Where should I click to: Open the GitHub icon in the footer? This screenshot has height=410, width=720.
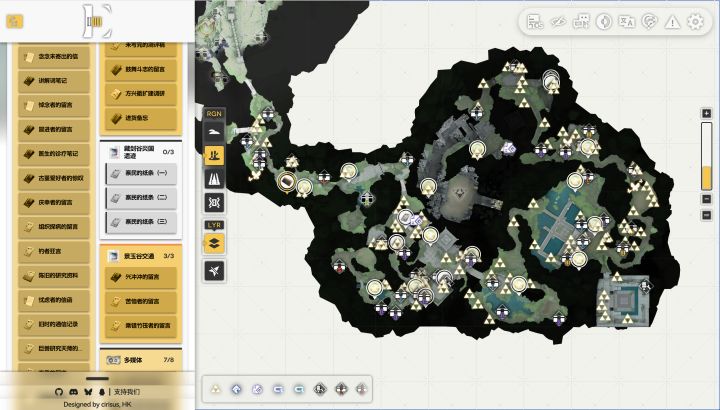tap(59, 392)
